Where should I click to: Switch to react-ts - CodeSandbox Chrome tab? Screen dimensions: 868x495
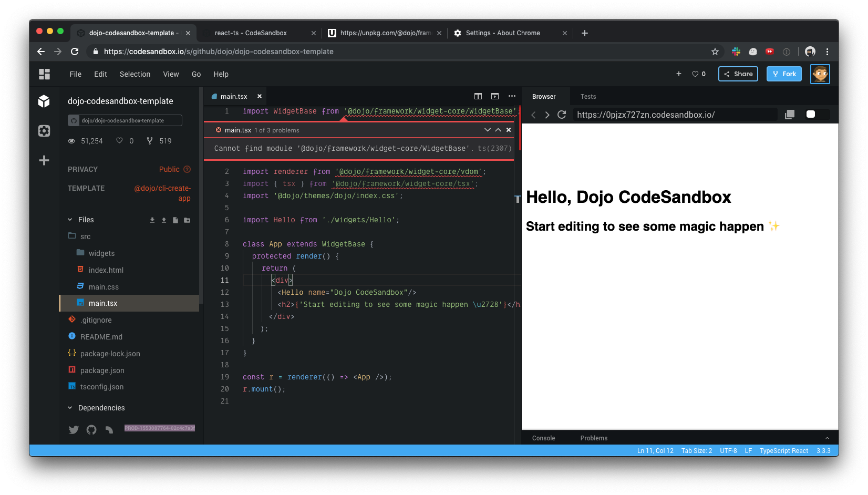(257, 33)
